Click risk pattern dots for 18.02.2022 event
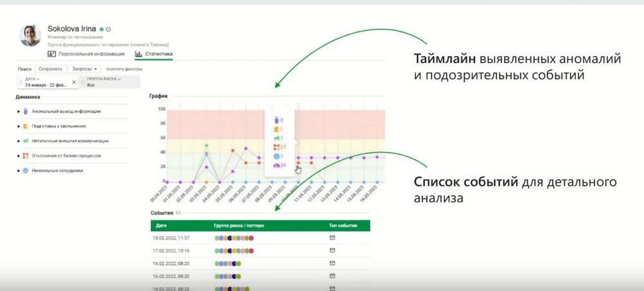The width and height of the screenshot is (644, 291). [234, 238]
